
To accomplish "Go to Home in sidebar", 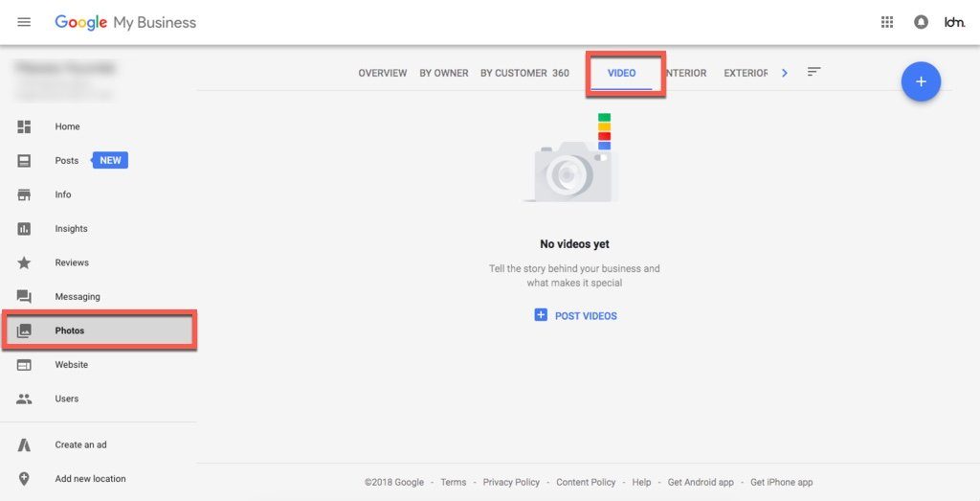I will tap(68, 126).
